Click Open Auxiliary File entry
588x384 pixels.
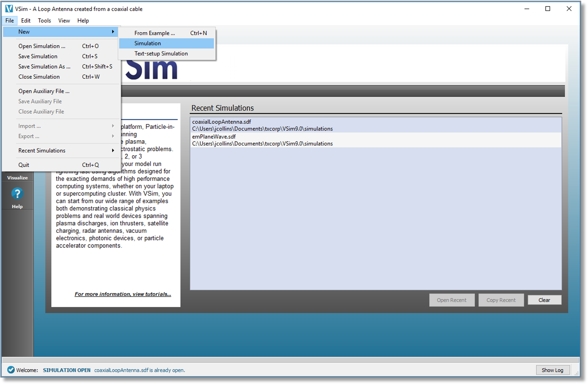61,91
